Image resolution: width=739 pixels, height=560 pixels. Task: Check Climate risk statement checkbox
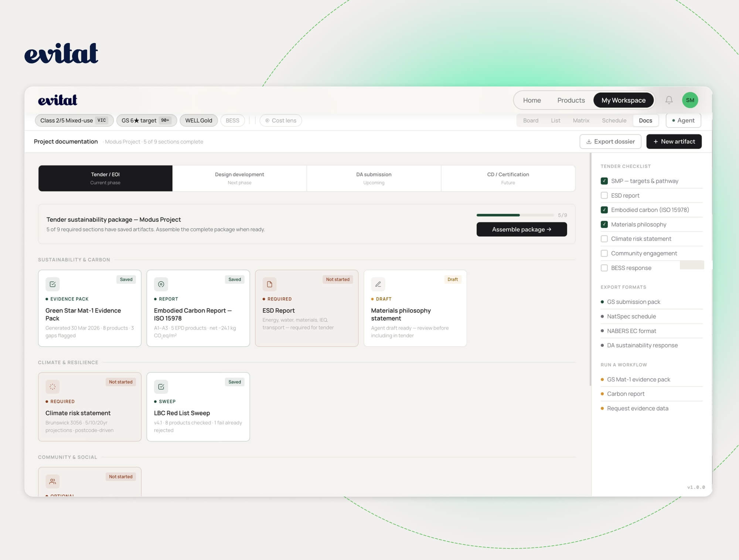(x=604, y=239)
